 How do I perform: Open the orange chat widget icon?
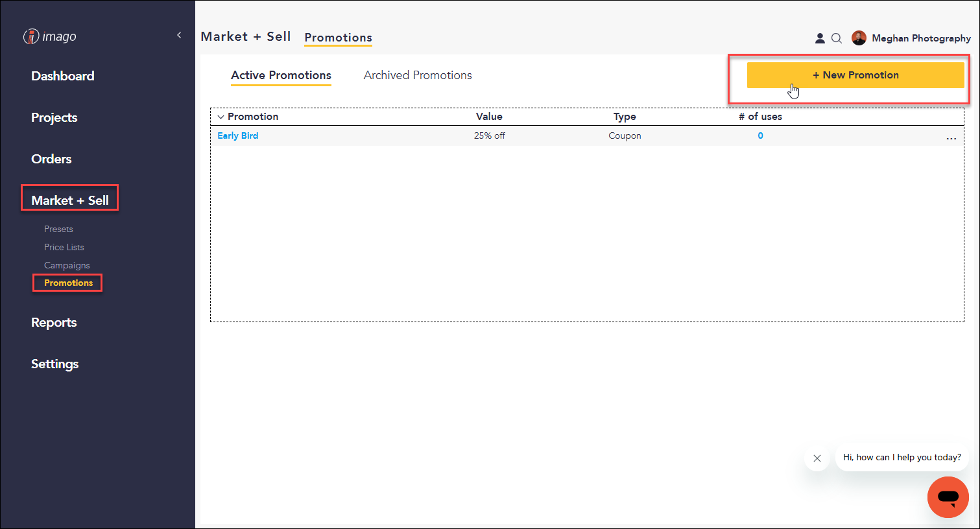pyautogui.click(x=948, y=497)
